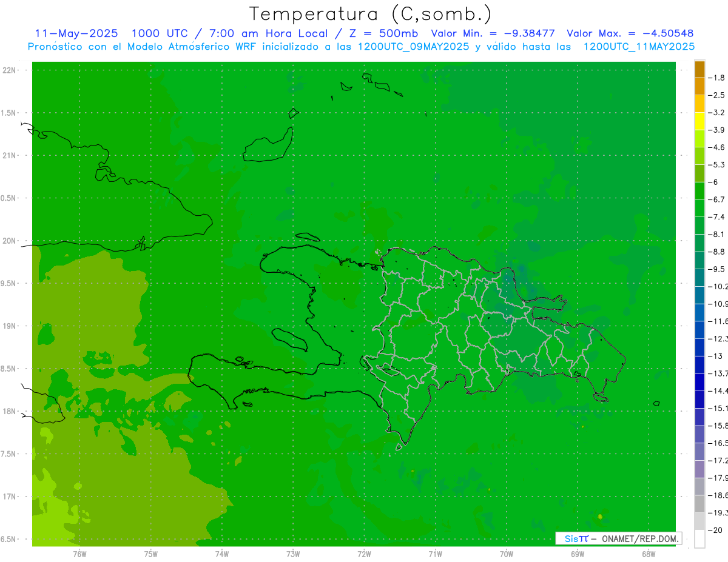Click the title 'Temperatura (C,somb.)'

(x=371, y=14)
